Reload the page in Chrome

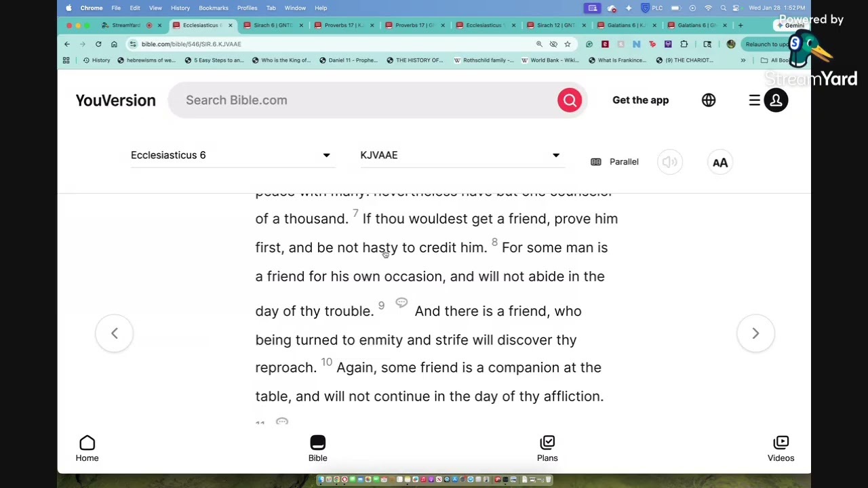98,44
